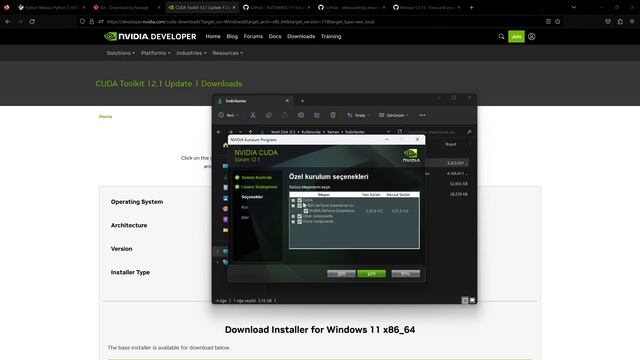Open the Forums menu item
The height and width of the screenshot is (360, 640).
[253, 37]
